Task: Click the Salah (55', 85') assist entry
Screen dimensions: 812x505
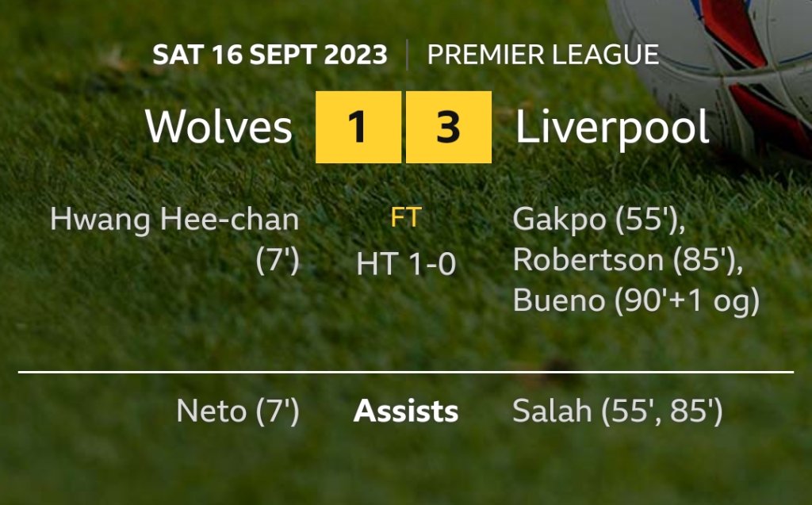Action: [x=618, y=411]
